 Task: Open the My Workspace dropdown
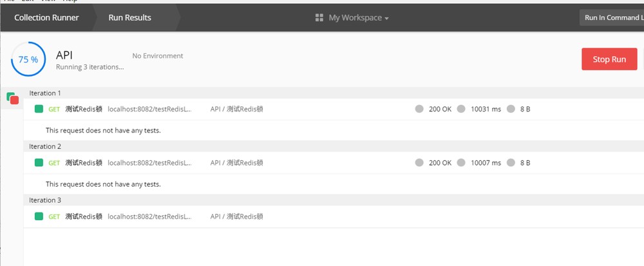click(359, 17)
